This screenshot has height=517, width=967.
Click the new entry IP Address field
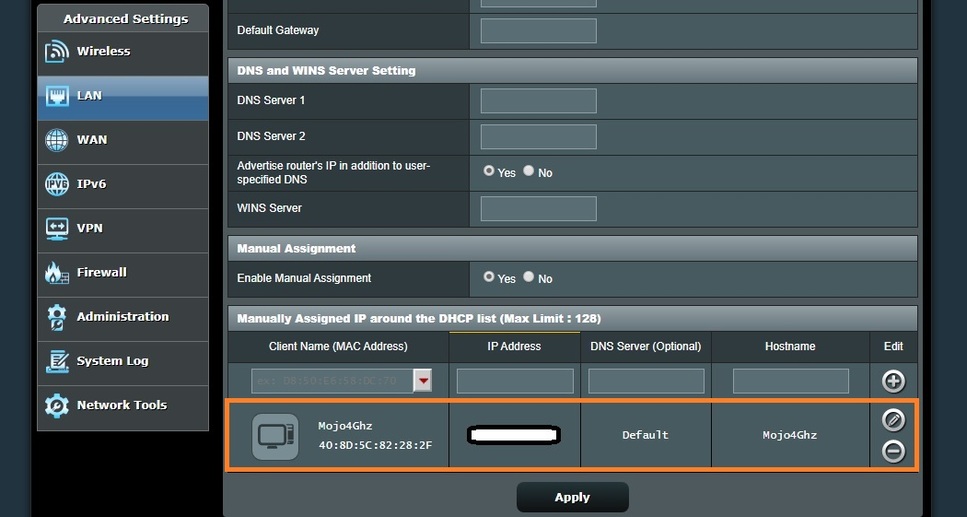coord(515,381)
